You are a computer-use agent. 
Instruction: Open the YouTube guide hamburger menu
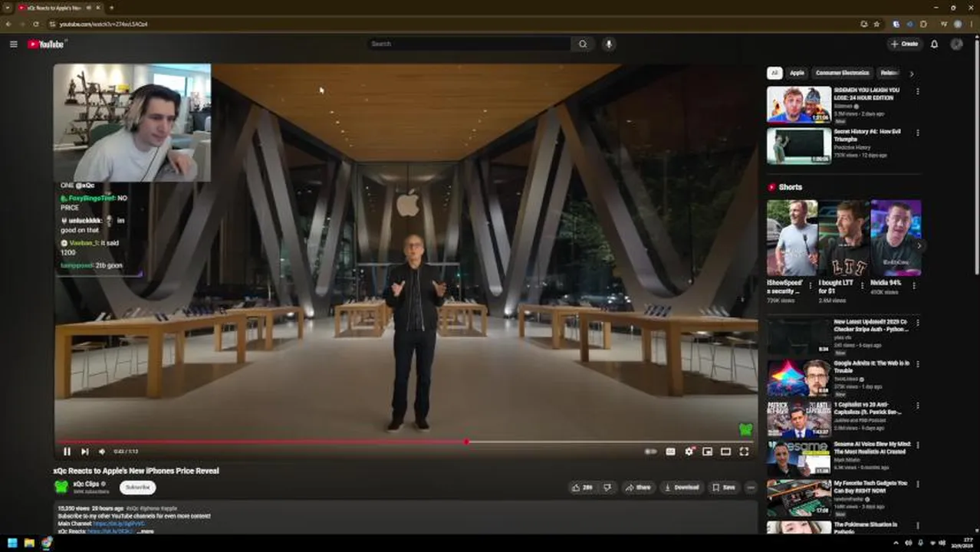[x=13, y=44]
